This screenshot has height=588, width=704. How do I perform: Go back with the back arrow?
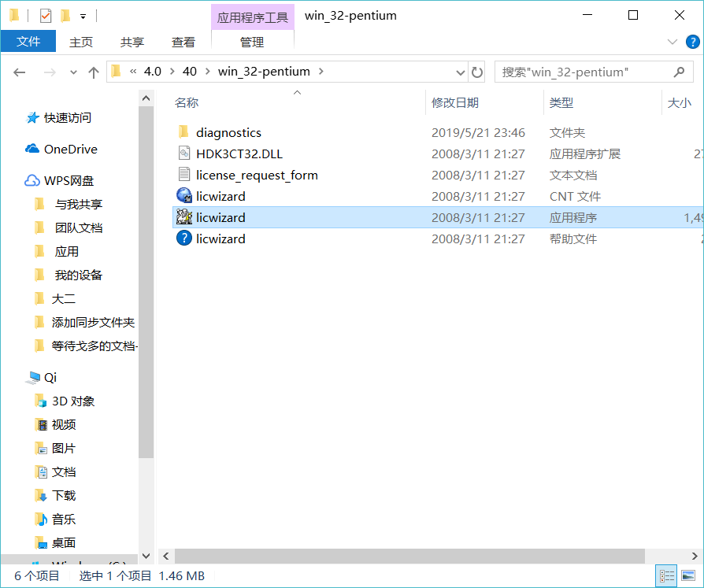click(20, 72)
